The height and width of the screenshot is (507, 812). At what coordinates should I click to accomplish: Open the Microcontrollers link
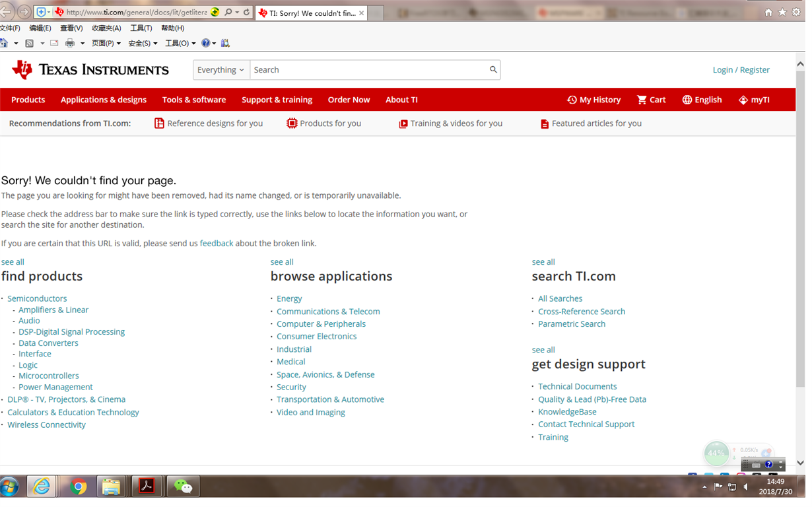[x=49, y=376]
